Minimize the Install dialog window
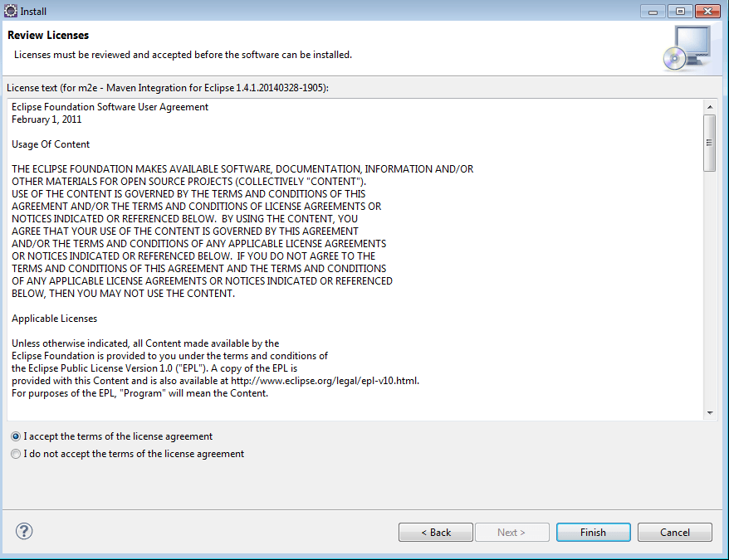Image resolution: width=729 pixels, height=560 pixels. coord(654,11)
